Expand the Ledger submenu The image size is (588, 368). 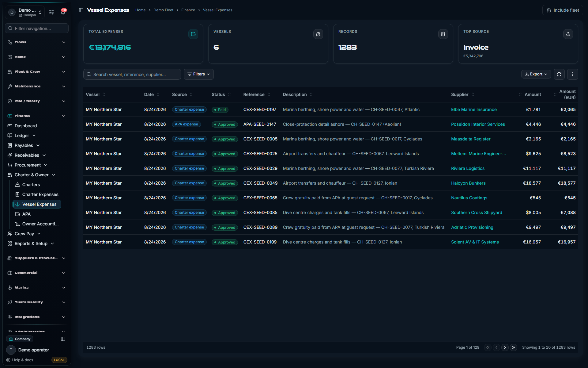[22, 136]
